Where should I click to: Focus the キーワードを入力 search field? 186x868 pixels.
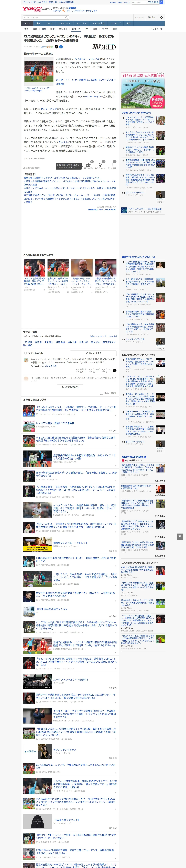tap(44, 18)
